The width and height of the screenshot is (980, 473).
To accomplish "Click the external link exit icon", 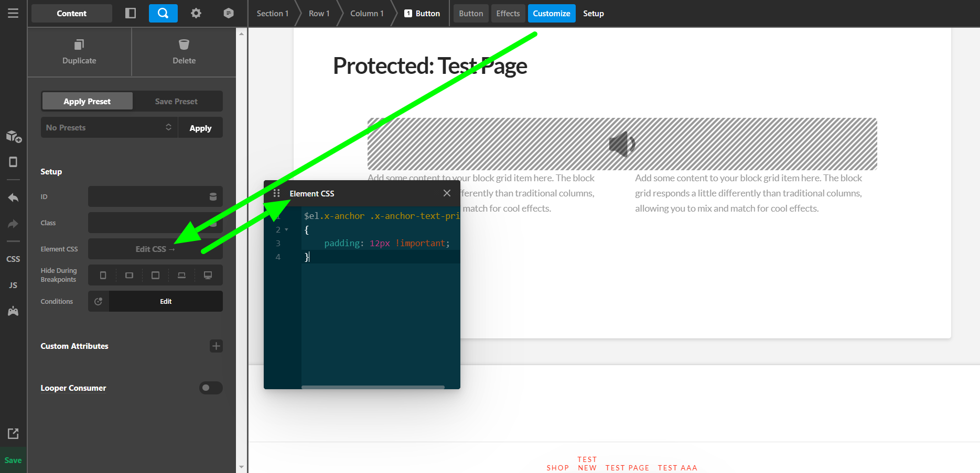I will coord(13,433).
